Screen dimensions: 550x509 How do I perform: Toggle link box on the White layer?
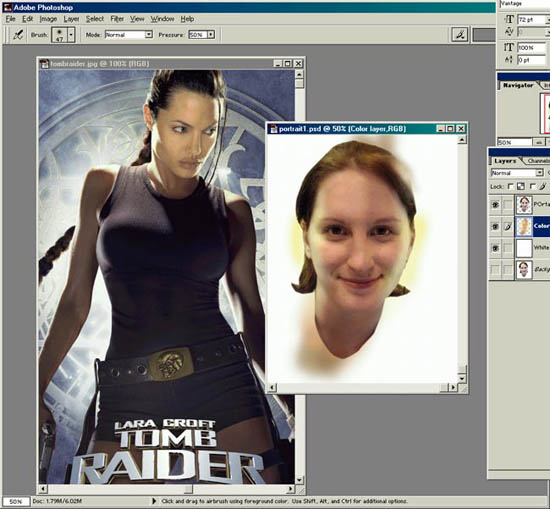[x=508, y=248]
